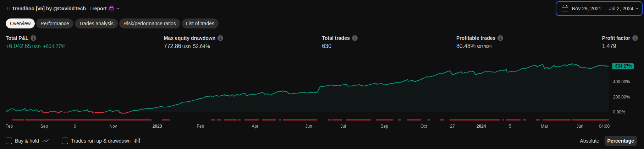Screen dimensions: 644x149
Task: Go to Risk/performance ratios tab
Action: pos(149,23)
